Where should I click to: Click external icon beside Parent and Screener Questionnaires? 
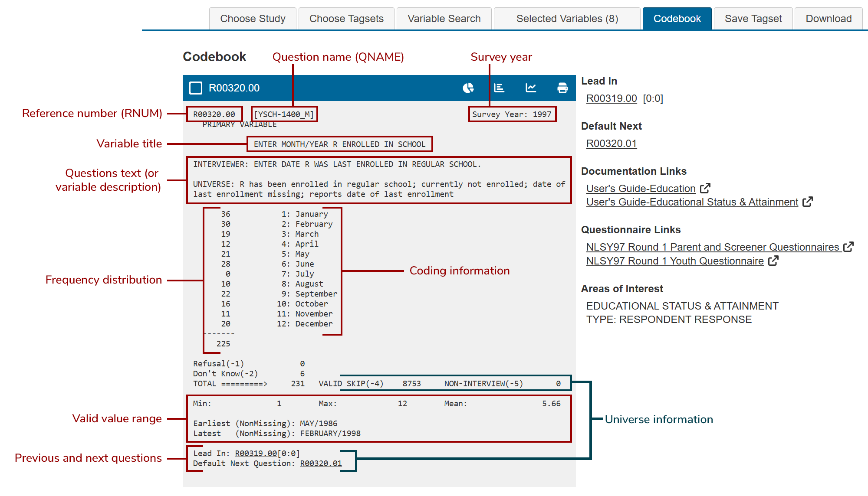[x=848, y=247]
